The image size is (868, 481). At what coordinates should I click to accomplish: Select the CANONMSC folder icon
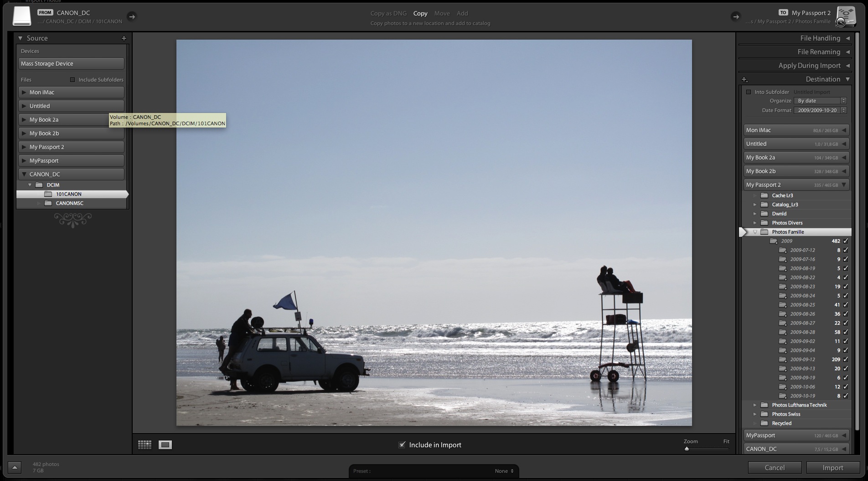point(48,203)
